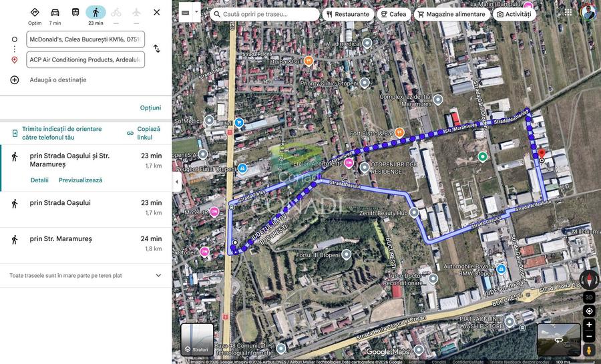
Task: Filter by Cafea chip
Action: tap(393, 14)
